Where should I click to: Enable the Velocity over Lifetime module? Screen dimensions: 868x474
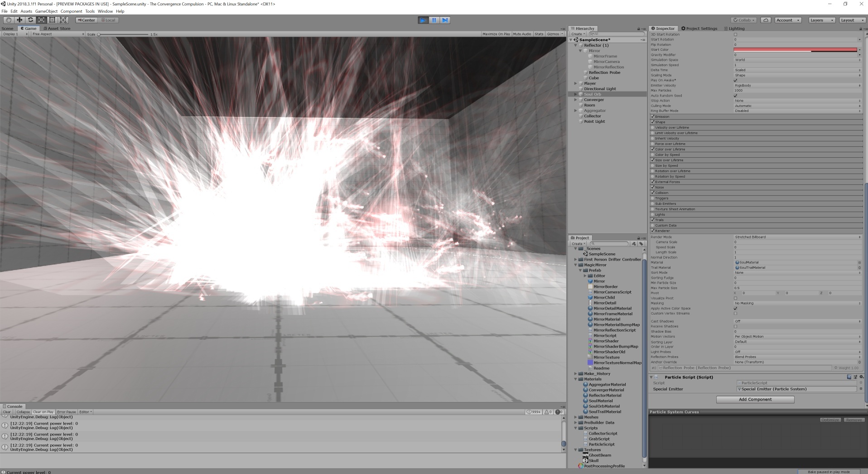pyautogui.click(x=653, y=127)
